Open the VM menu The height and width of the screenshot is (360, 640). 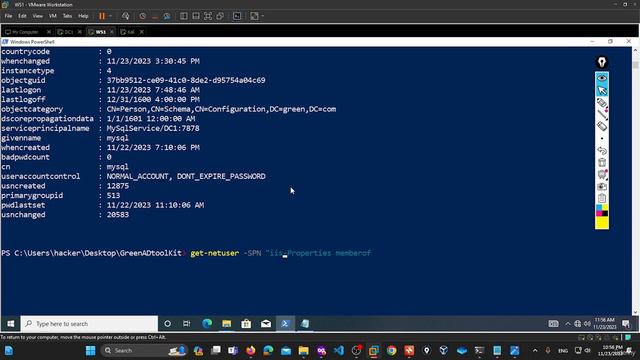pos(53,16)
